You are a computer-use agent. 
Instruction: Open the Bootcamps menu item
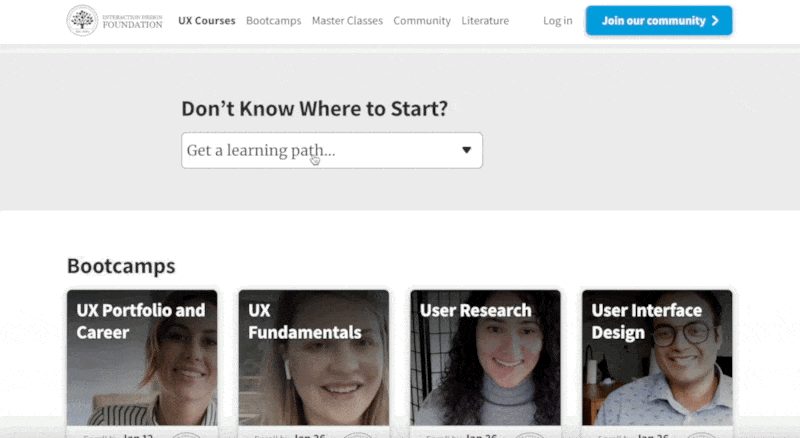point(273,21)
